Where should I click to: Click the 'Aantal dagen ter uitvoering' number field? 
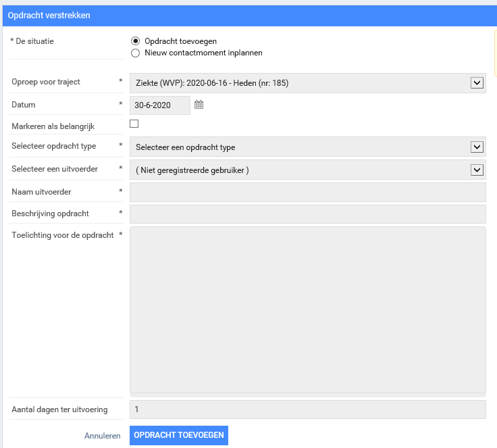pos(307,409)
